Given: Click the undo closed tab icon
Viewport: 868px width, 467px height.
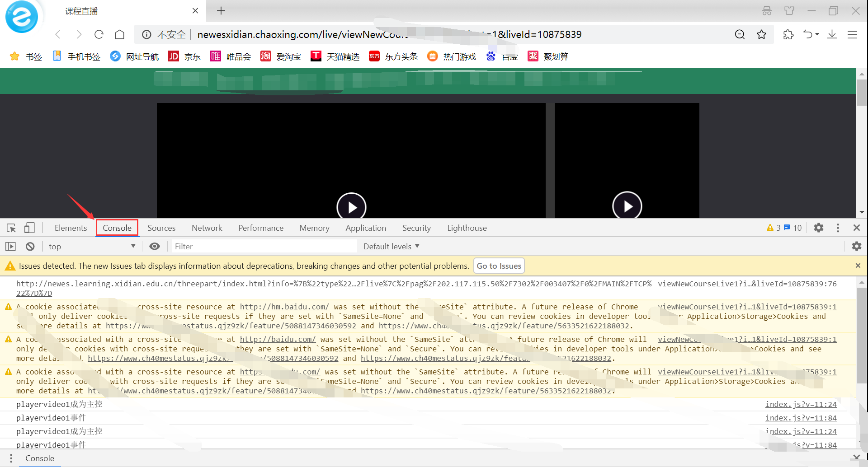Looking at the screenshot, I should pos(808,34).
